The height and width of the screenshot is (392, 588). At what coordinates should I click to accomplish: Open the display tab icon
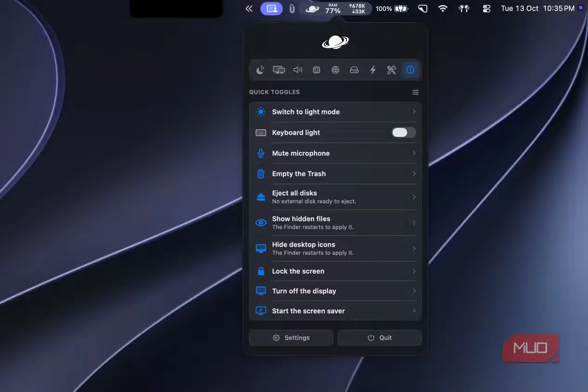279,70
